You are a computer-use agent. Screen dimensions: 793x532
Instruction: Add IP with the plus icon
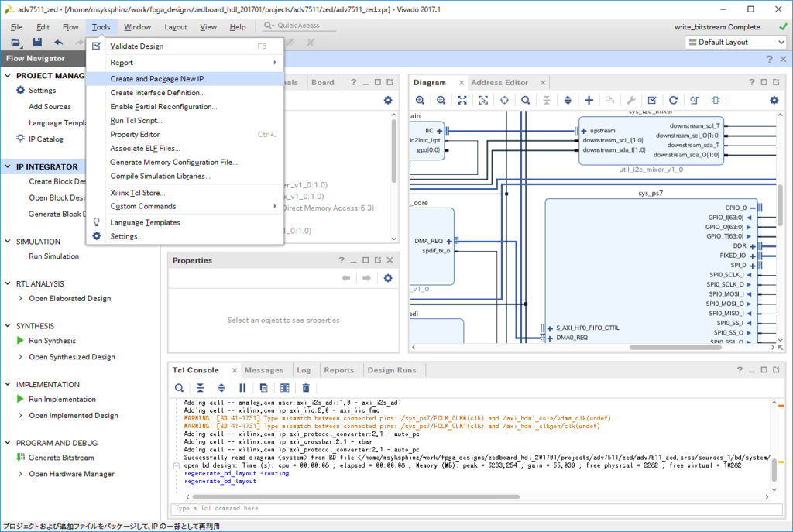[589, 100]
